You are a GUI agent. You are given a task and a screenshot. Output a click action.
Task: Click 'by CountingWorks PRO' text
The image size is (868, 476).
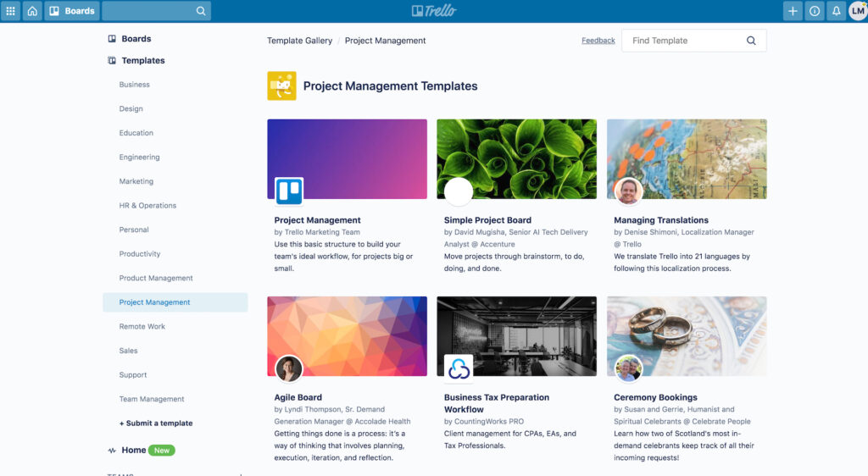point(484,421)
